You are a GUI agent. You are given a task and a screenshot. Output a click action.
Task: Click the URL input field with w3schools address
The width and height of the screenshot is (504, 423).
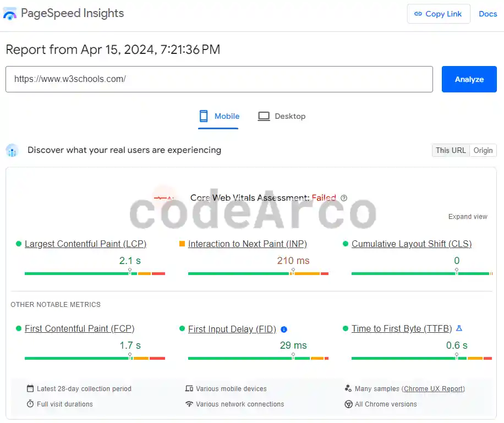[219, 79]
